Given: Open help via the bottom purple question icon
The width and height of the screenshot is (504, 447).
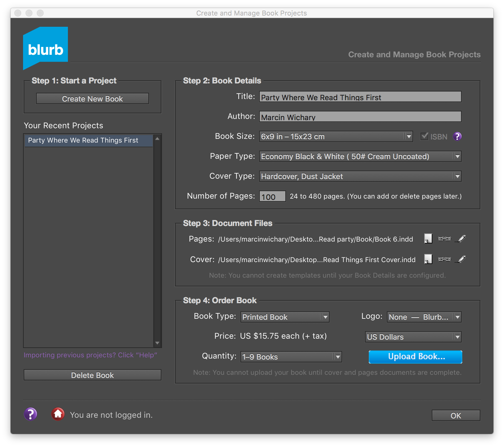Looking at the screenshot, I should point(31,414).
